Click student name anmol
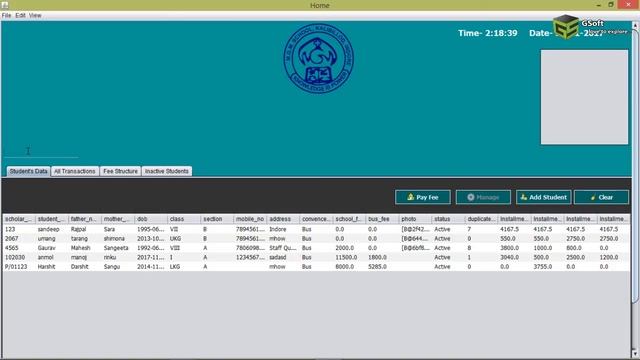The image size is (640, 360). tap(45, 258)
